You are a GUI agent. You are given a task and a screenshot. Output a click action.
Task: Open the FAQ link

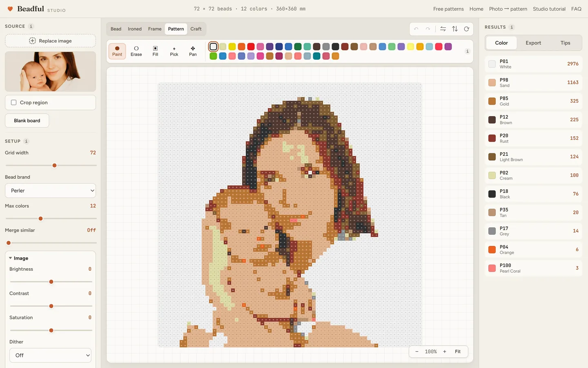coord(576,9)
